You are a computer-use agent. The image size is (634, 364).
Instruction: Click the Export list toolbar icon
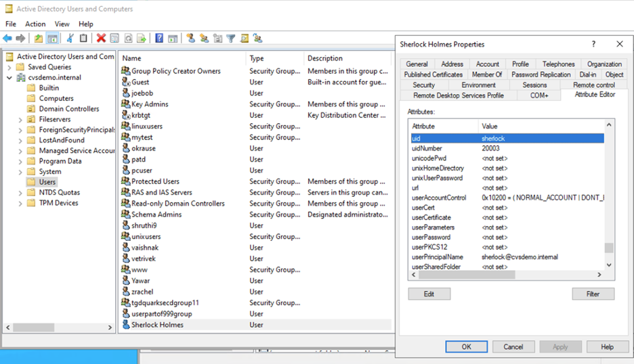(x=142, y=39)
